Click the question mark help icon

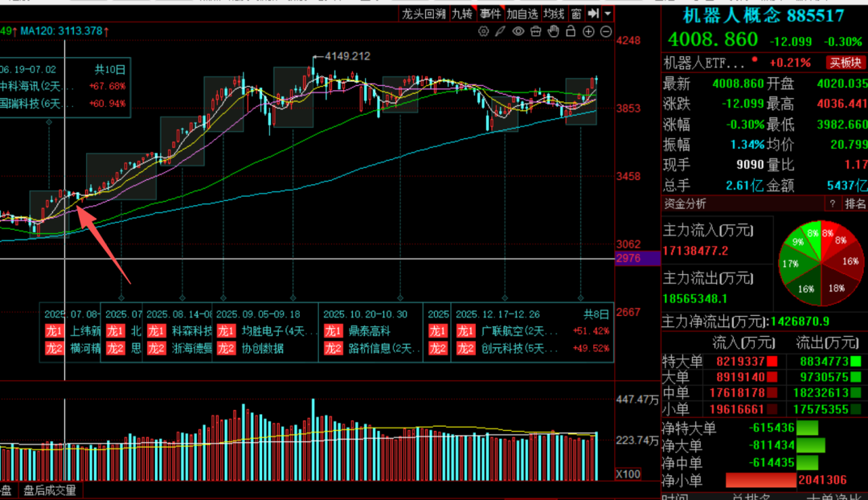point(833,203)
